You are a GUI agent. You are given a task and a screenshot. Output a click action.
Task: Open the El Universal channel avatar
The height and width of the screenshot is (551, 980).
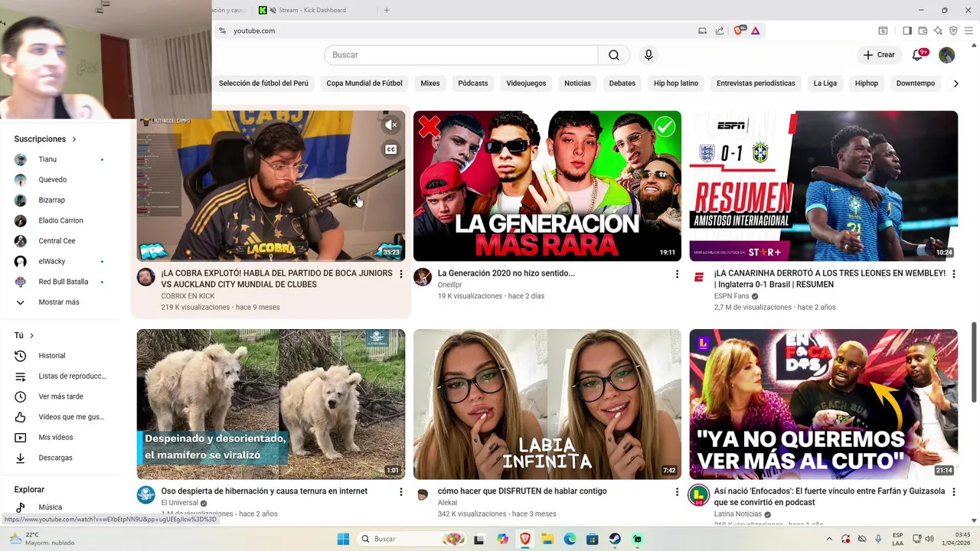pos(146,495)
